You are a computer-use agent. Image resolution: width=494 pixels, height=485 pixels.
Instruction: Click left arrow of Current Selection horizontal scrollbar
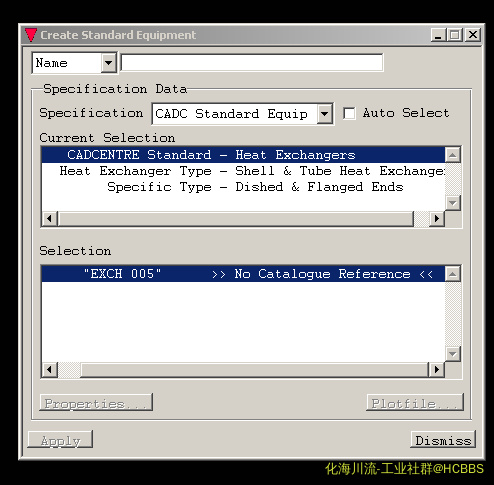(x=50, y=219)
